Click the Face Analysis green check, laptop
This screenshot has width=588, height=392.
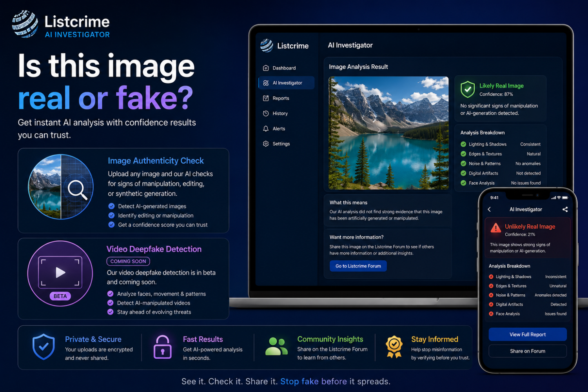coord(463,183)
